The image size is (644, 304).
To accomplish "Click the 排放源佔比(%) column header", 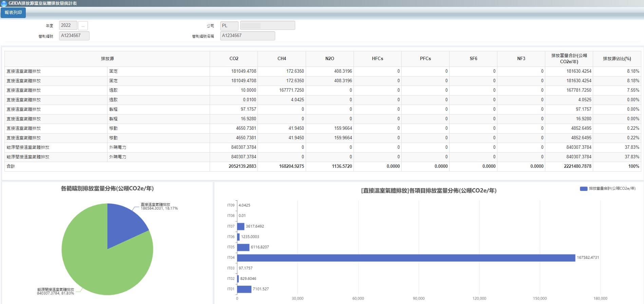I will tap(617, 59).
